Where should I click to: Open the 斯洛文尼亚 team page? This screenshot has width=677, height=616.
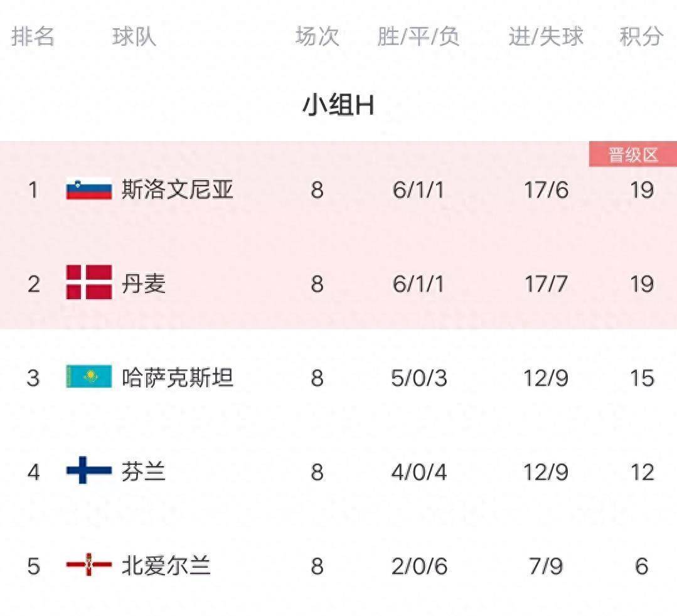178,189
